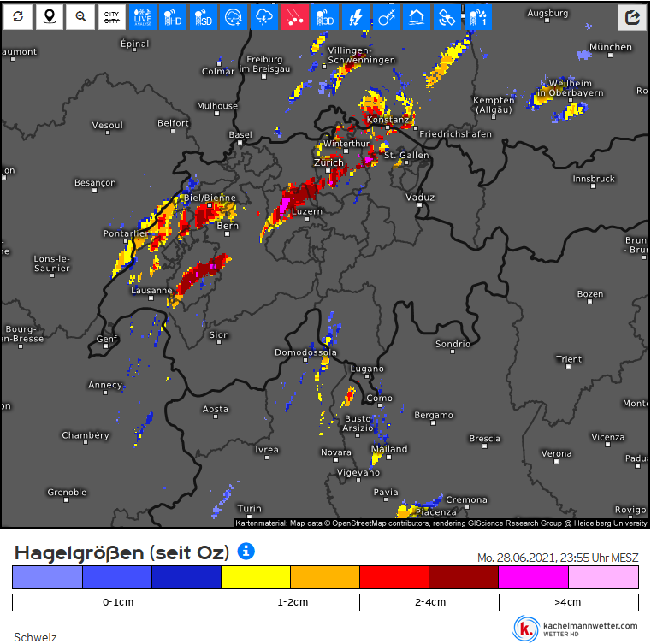Click the St. Gallen city label
This screenshot has width=651, height=644.
click(x=406, y=155)
